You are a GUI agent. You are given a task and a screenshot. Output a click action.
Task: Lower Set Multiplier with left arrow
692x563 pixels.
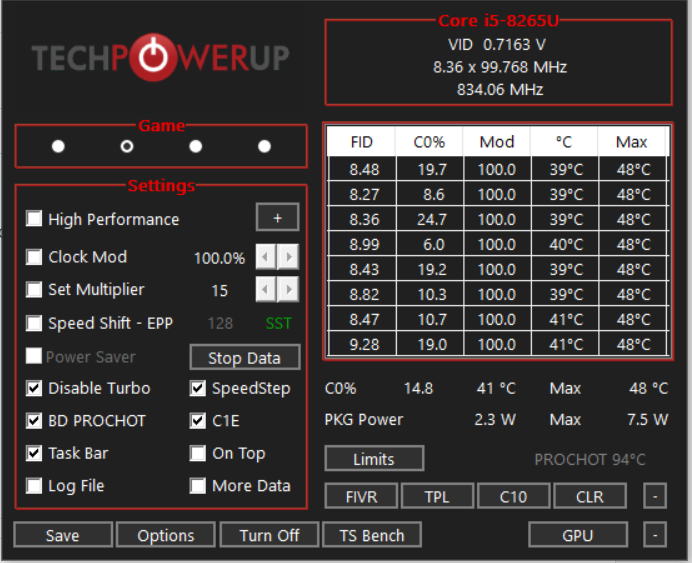click(x=266, y=289)
